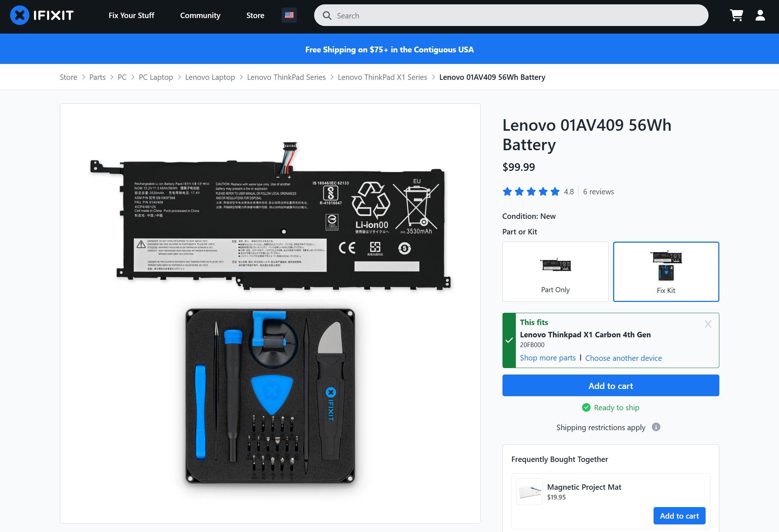This screenshot has height=532, width=779.
Task: Click the $19.95 price
Action: point(556,497)
